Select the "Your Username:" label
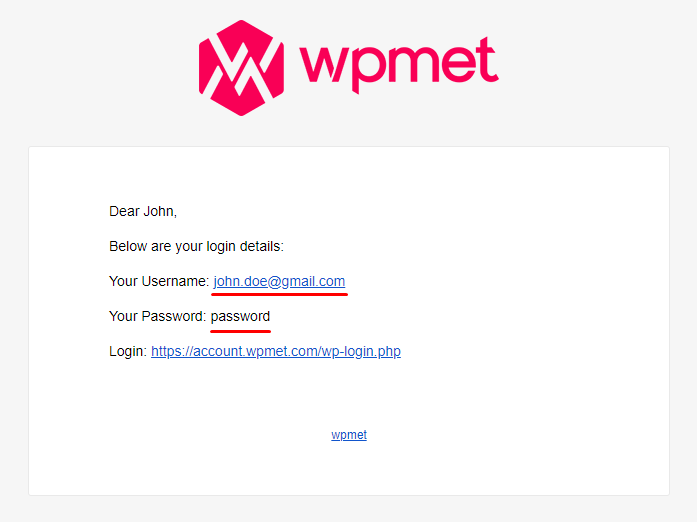 (159, 281)
